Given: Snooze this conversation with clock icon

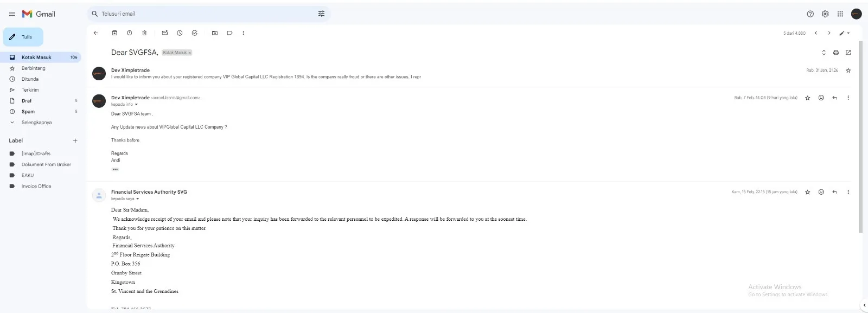Looking at the screenshot, I should (180, 33).
